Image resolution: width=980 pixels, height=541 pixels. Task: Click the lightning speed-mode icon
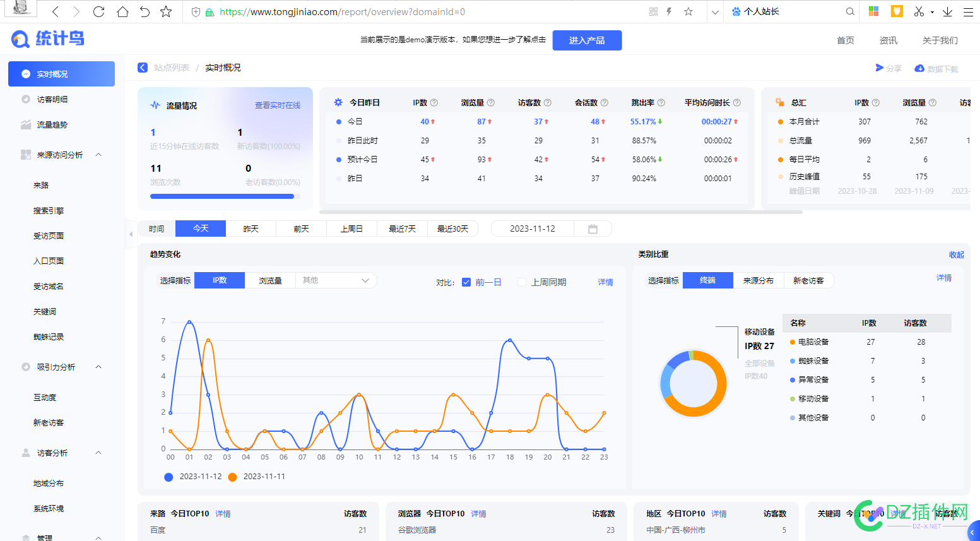pos(670,11)
